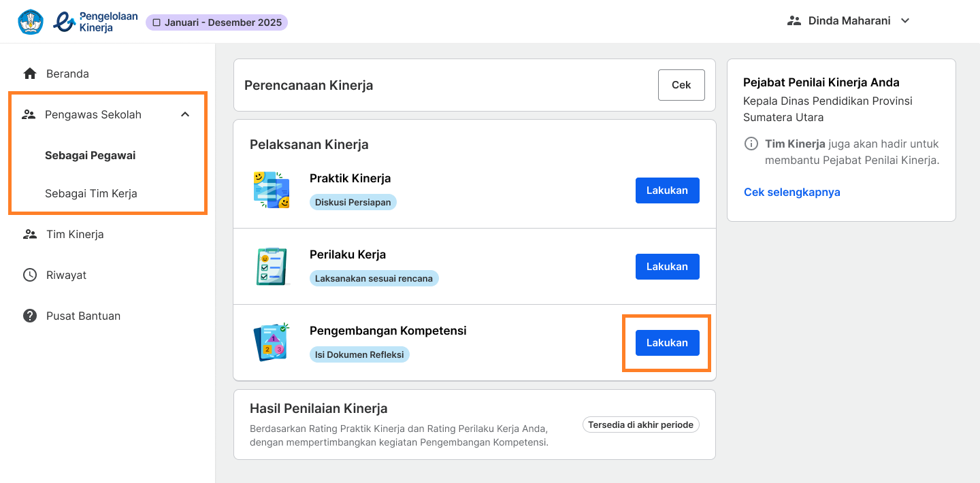Open Riwayat via the clock icon

point(29,275)
